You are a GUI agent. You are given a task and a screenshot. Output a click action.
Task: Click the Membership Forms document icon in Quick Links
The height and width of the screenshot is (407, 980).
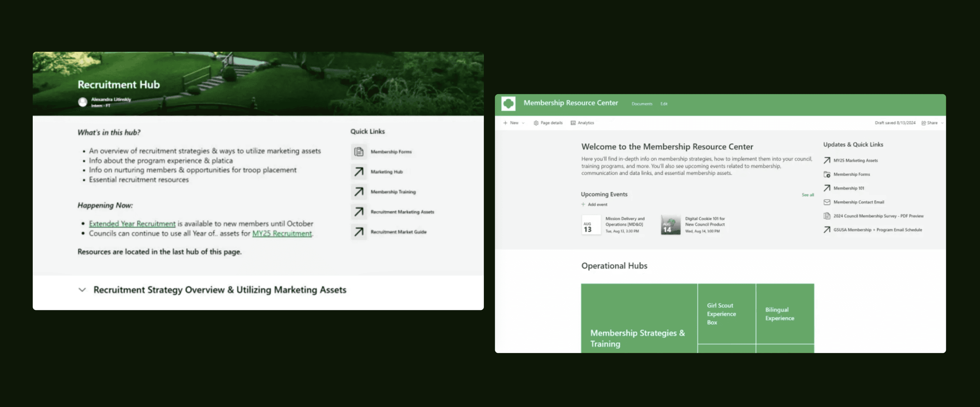coord(358,152)
